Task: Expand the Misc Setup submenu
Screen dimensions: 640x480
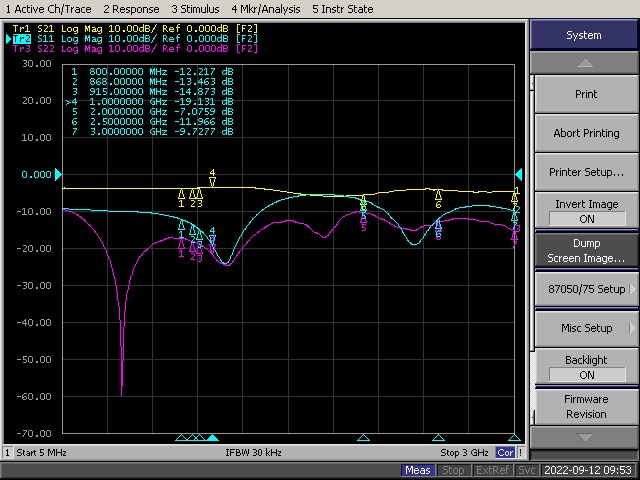Action: pyautogui.click(x=585, y=328)
